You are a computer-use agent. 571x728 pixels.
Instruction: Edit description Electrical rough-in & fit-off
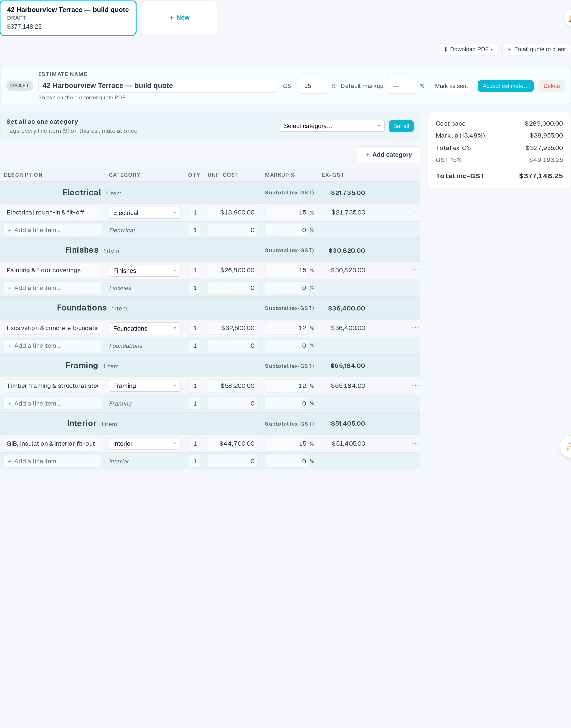click(x=53, y=213)
